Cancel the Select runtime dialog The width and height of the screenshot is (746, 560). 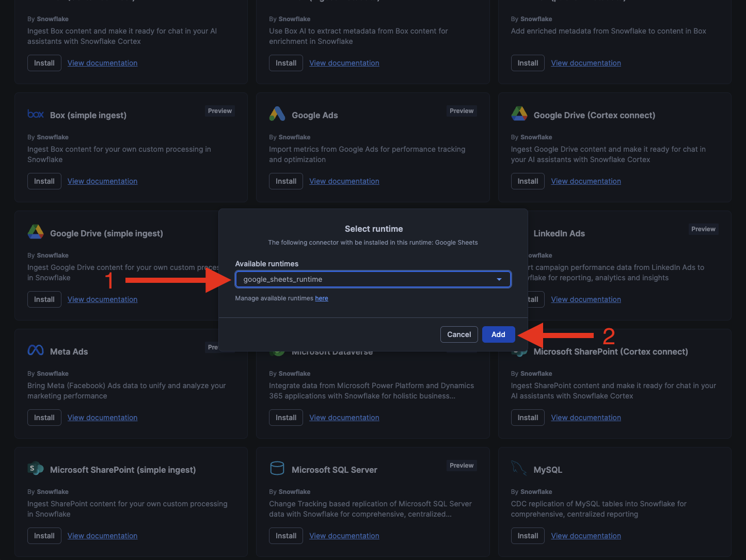pyautogui.click(x=458, y=334)
